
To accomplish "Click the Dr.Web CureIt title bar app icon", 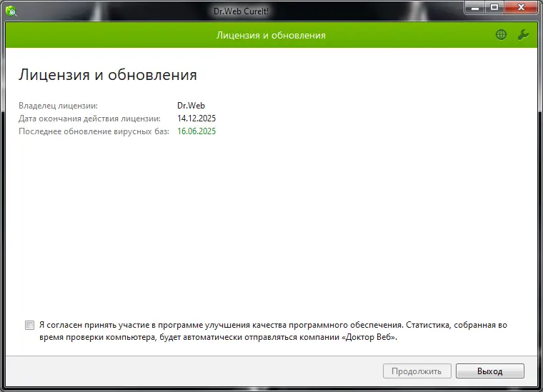I will [11, 11].
